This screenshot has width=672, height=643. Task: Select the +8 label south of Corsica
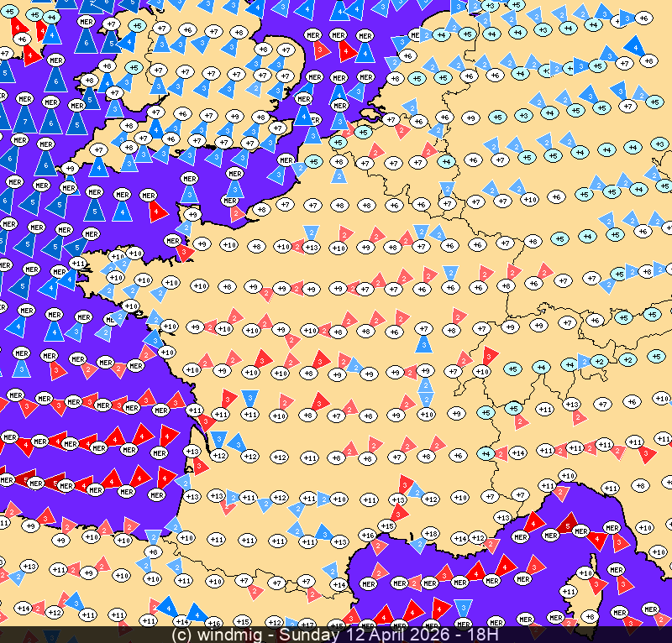[590, 617]
